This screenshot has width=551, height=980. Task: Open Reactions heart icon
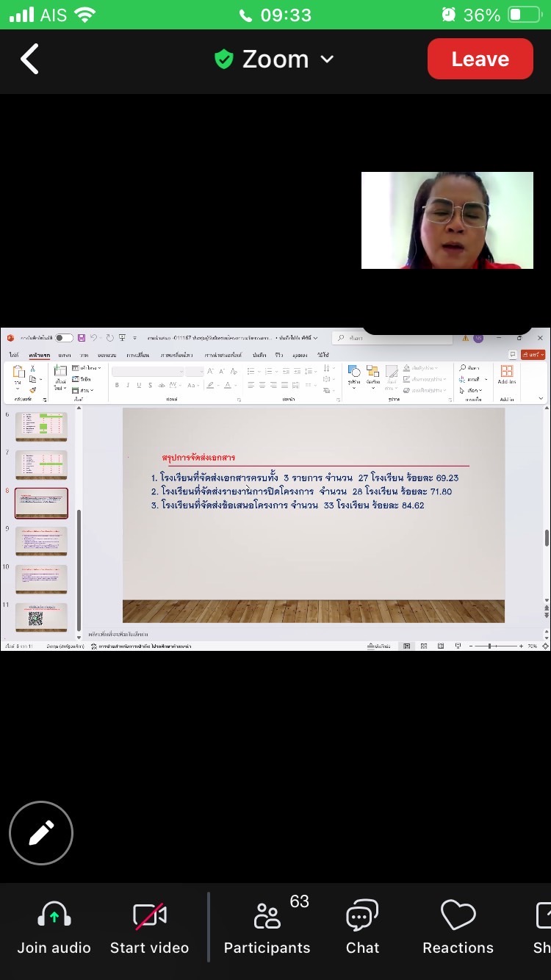click(458, 916)
